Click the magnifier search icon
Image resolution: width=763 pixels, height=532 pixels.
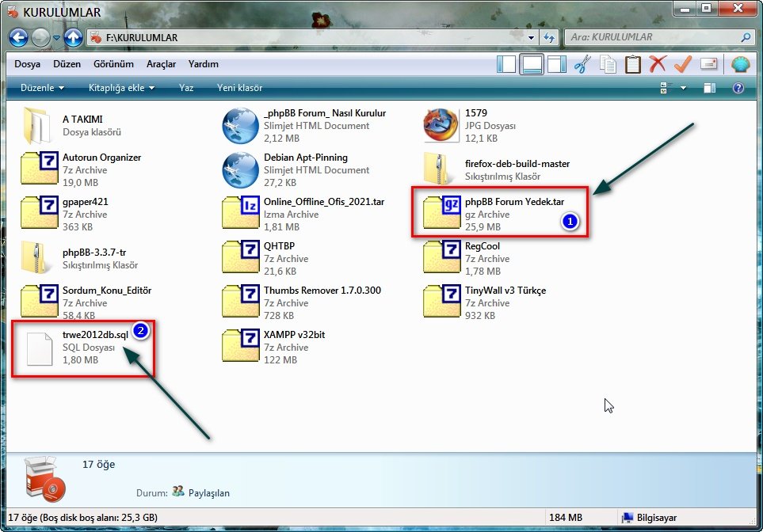[746, 37]
